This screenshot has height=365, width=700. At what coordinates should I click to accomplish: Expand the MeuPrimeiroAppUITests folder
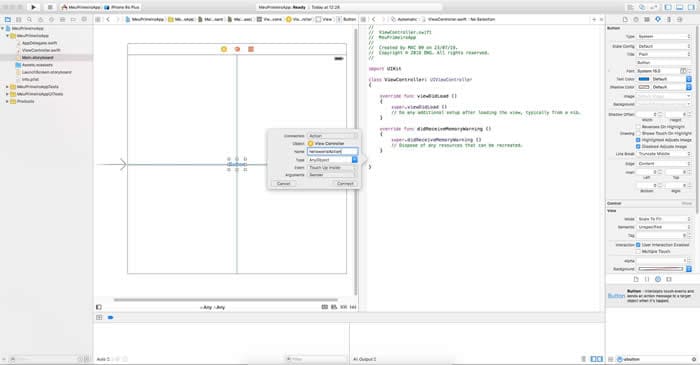point(7,94)
